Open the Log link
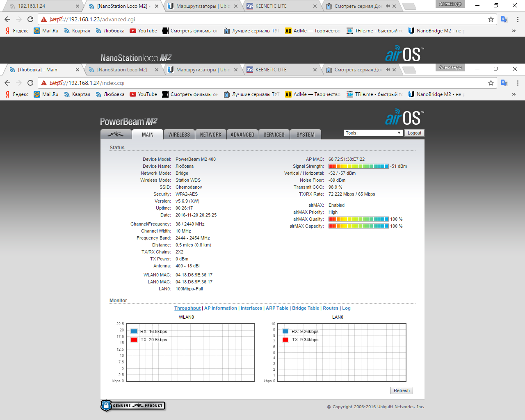 point(346,308)
